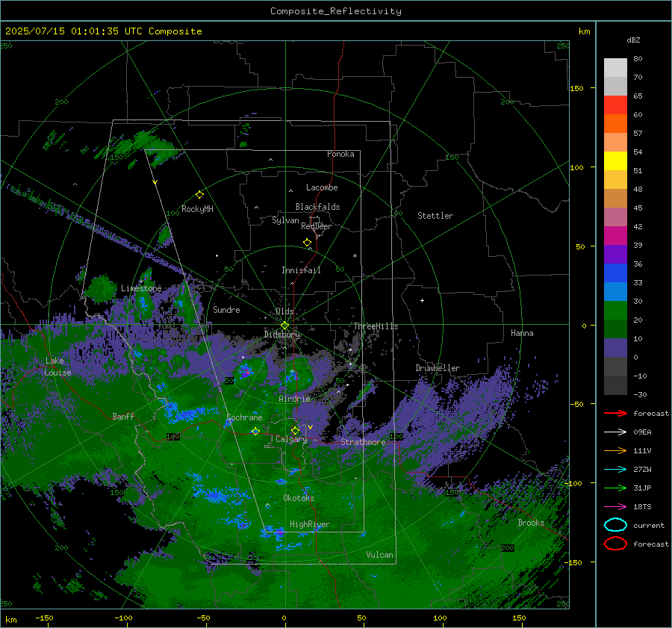The image size is (672, 628).
Task: Click the Composite_Reflectivity title text
Action: pos(336,11)
